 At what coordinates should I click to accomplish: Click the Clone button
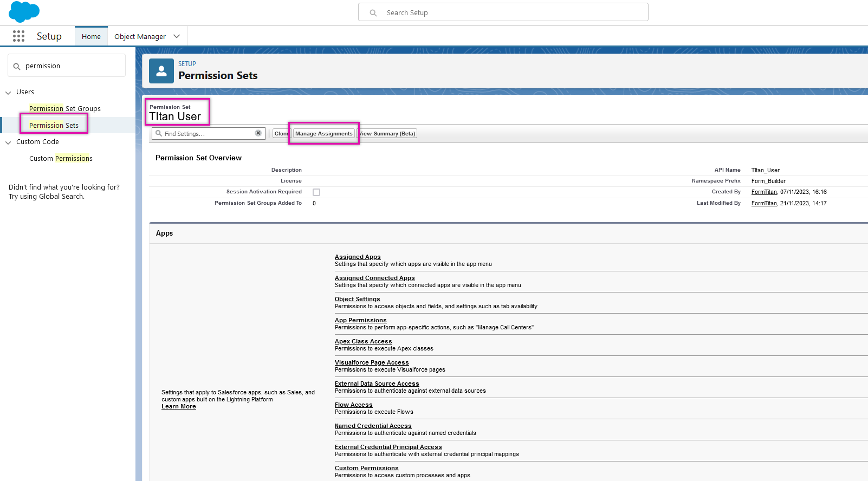pyautogui.click(x=281, y=133)
